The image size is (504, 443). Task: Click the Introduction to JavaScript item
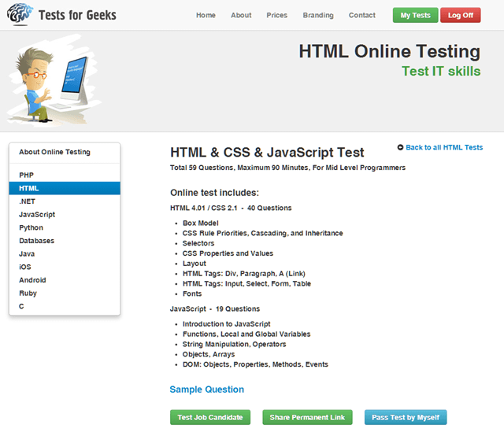point(227,324)
